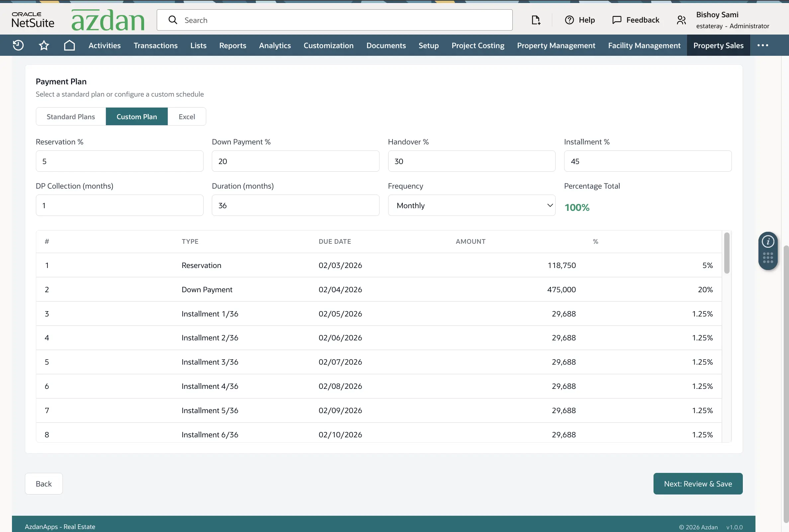Open the Recent Records history icon
Viewport: 789px width, 532px height.
[x=18, y=45]
